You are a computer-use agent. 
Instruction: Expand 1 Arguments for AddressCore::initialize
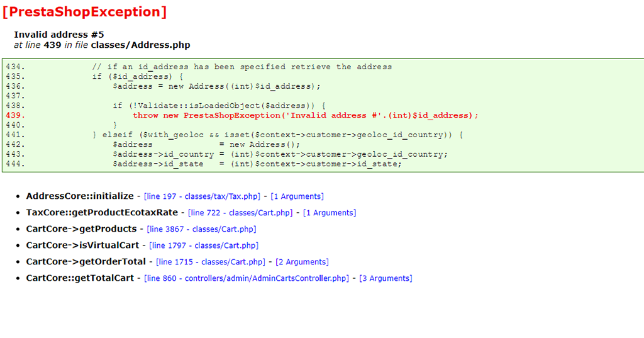[x=297, y=196]
